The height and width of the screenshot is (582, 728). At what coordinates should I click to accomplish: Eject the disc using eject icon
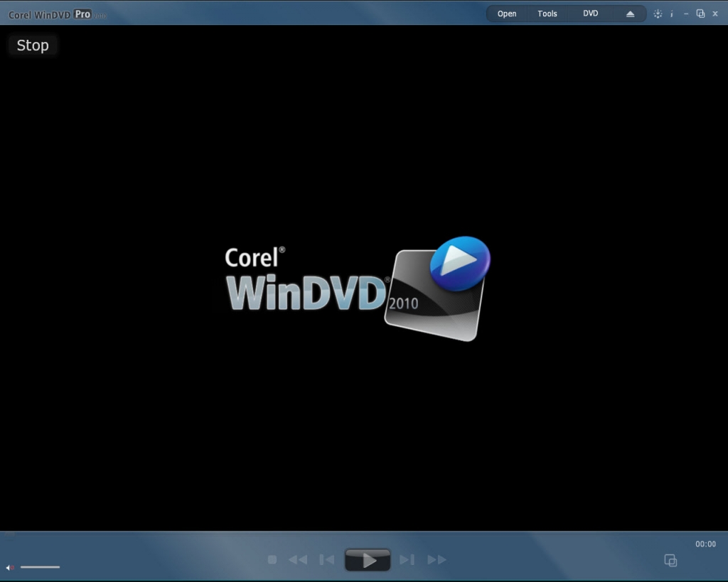click(x=630, y=14)
